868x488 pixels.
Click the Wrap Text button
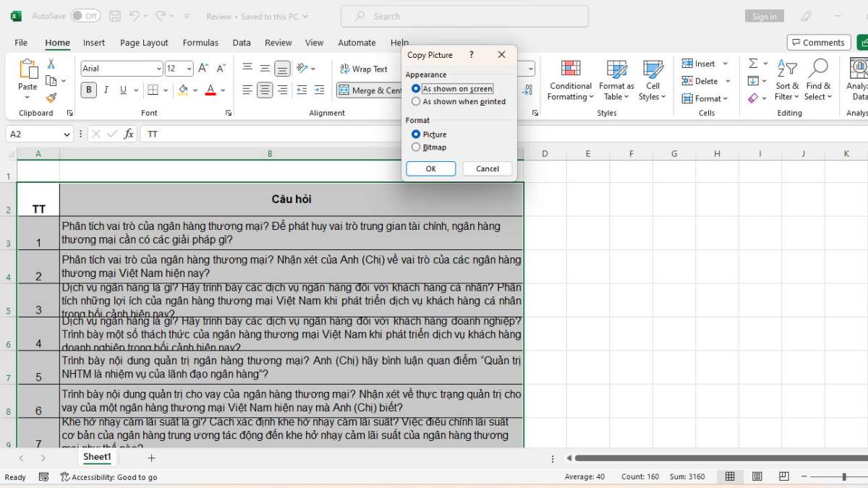(364, 69)
